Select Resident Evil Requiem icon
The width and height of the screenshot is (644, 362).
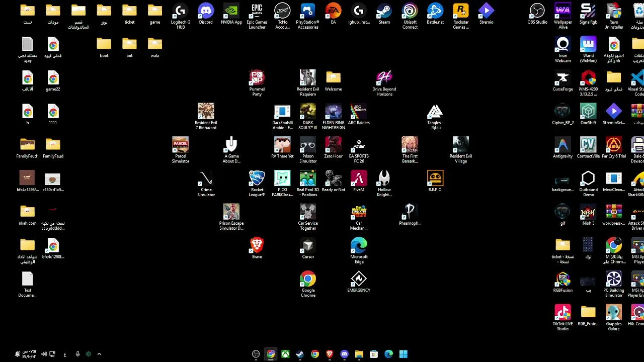click(x=308, y=83)
